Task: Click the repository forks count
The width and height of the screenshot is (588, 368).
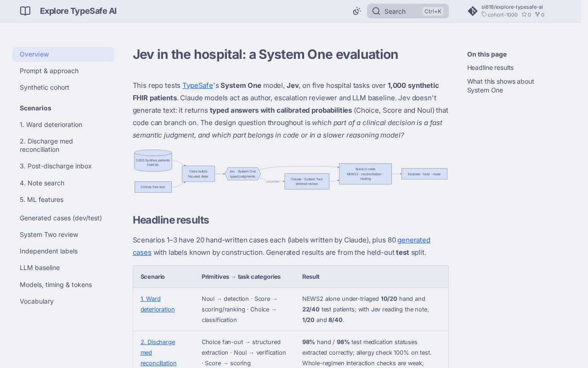Action: coord(540,15)
